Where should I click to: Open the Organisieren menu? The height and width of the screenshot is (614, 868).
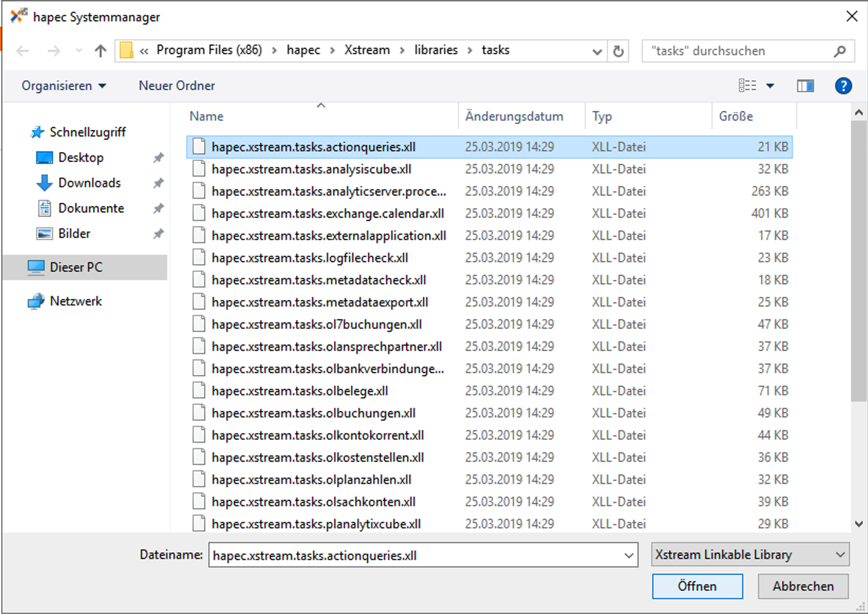tap(63, 86)
